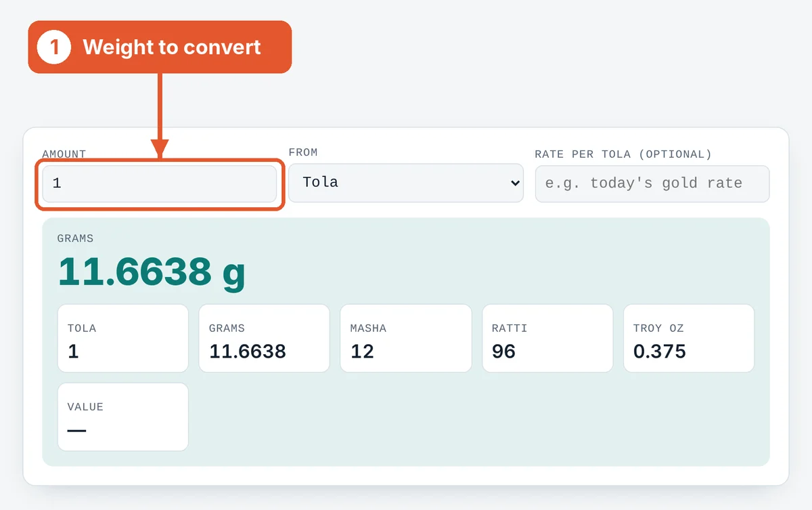Focus the Rate per Tola optional field
The image size is (812, 510).
tap(652, 184)
